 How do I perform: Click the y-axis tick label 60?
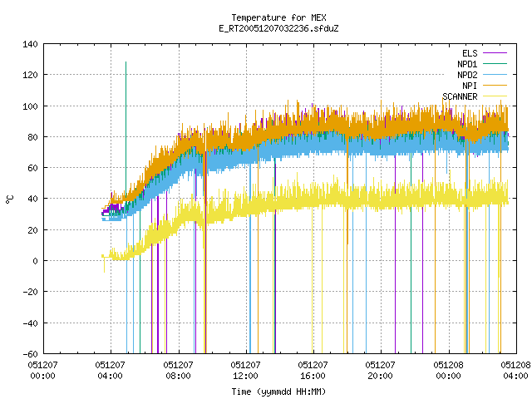32,168
